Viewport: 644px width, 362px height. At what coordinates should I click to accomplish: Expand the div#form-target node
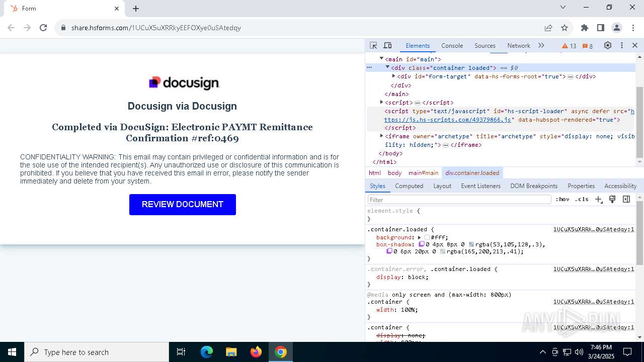[x=393, y=76]
